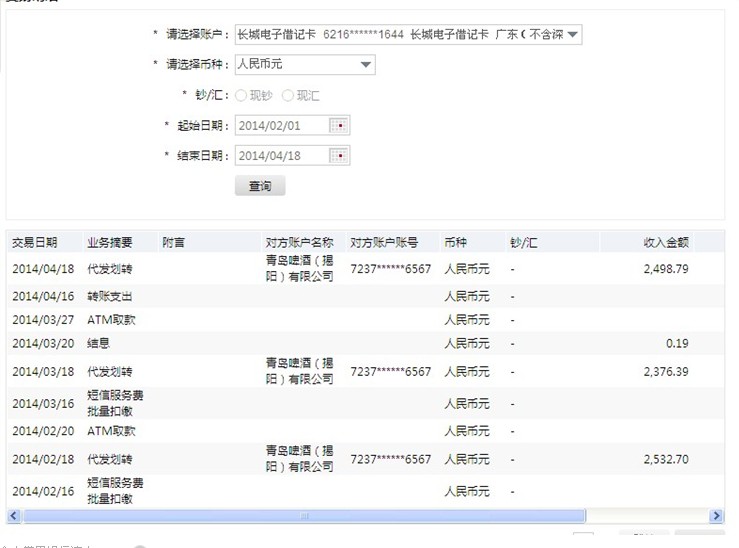Viewport: 739px width, 548px height.
Task: Click the 查询 query button
Action: tap(260, 186)
